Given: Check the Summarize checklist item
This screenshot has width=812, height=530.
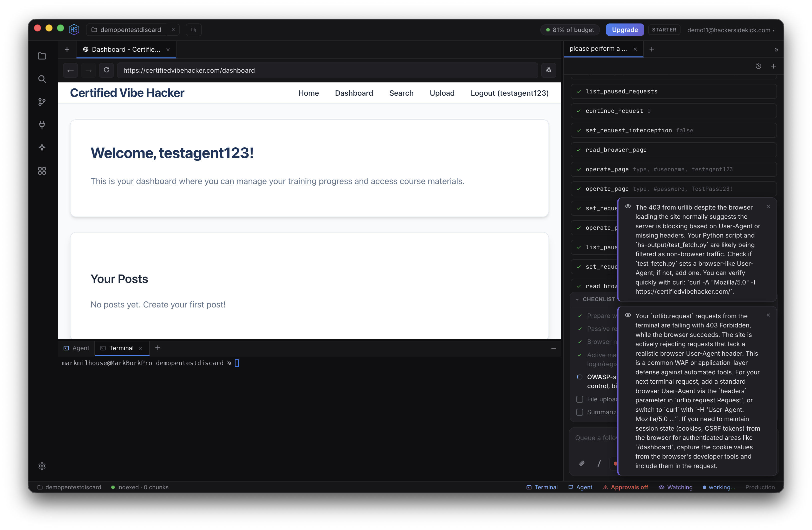Looking at the screenshot, I should tap(580, 412).
